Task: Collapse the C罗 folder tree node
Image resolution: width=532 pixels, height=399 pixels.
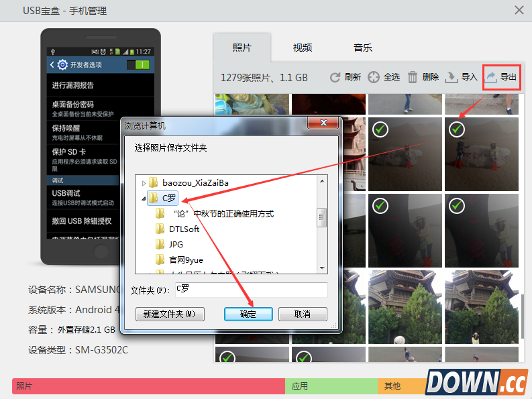Action: tap(144, 198)
